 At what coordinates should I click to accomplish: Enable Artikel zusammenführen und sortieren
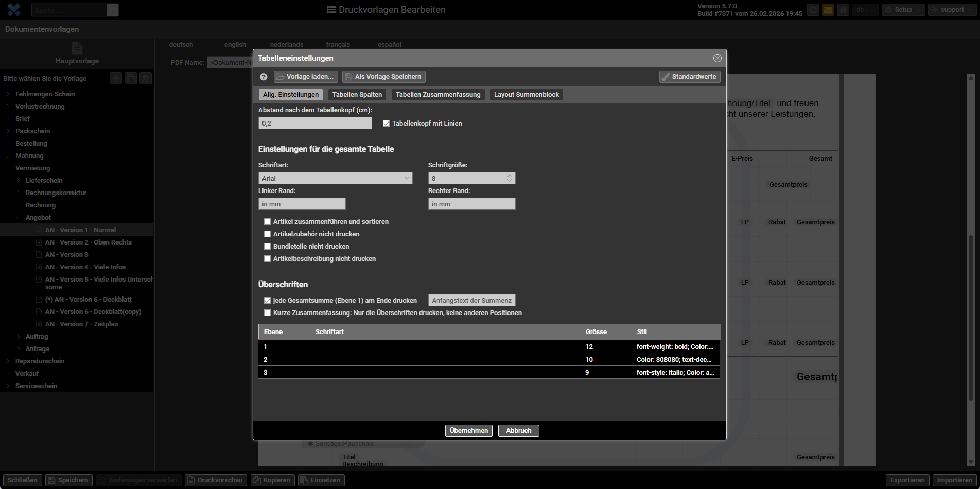268,222
